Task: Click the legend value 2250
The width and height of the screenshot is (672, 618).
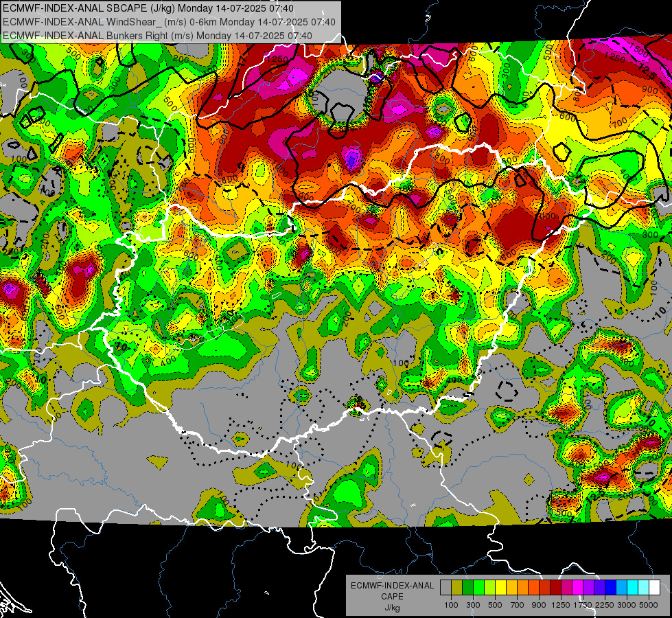Action: tap(605, 605)
